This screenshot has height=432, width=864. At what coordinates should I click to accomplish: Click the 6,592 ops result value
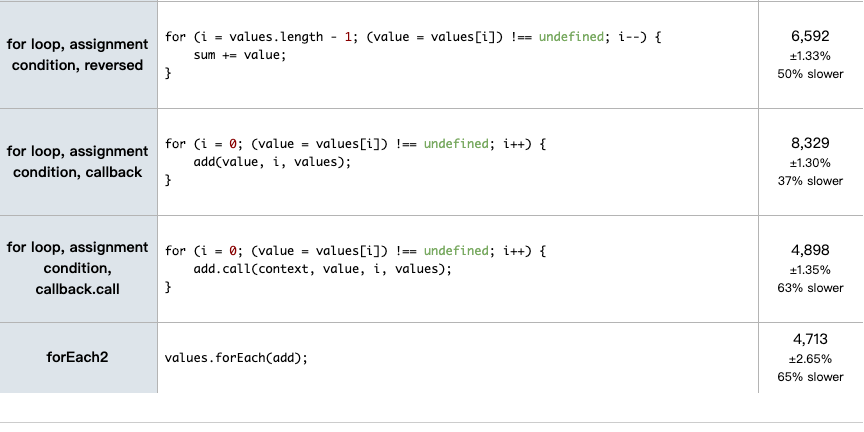pyautogui.click(x=810, y=36)
